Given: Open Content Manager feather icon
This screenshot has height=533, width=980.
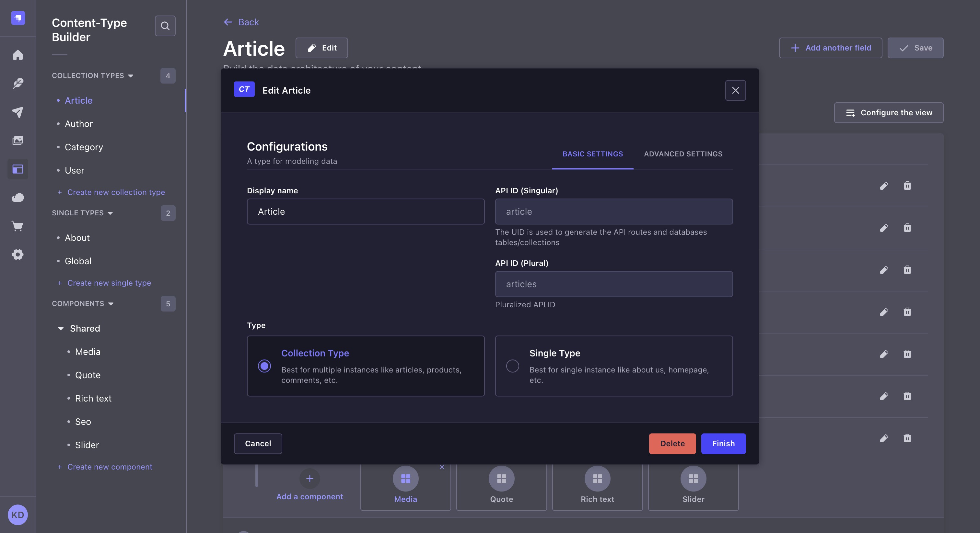Looking at the screenshot, I should click(x=18, y=83).
